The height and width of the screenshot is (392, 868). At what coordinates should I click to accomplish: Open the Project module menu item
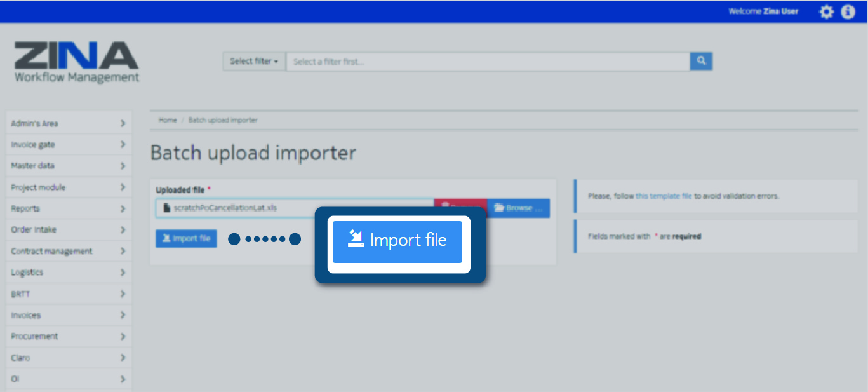(x=68, y=187)
